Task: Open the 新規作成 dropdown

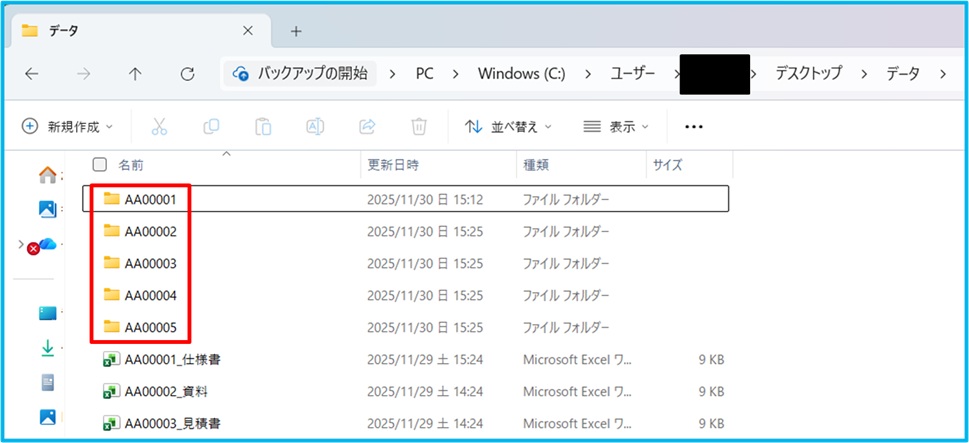Action: coord(67,127)
